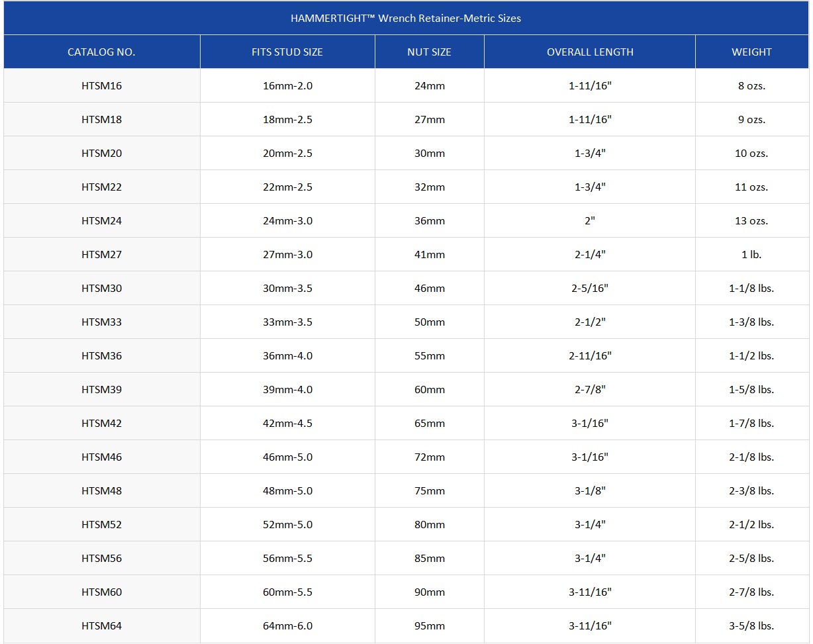Select the 1-1/8 lbs. weight cell
The height and width of the screenshot is (644, 813).
coord(751,289)
